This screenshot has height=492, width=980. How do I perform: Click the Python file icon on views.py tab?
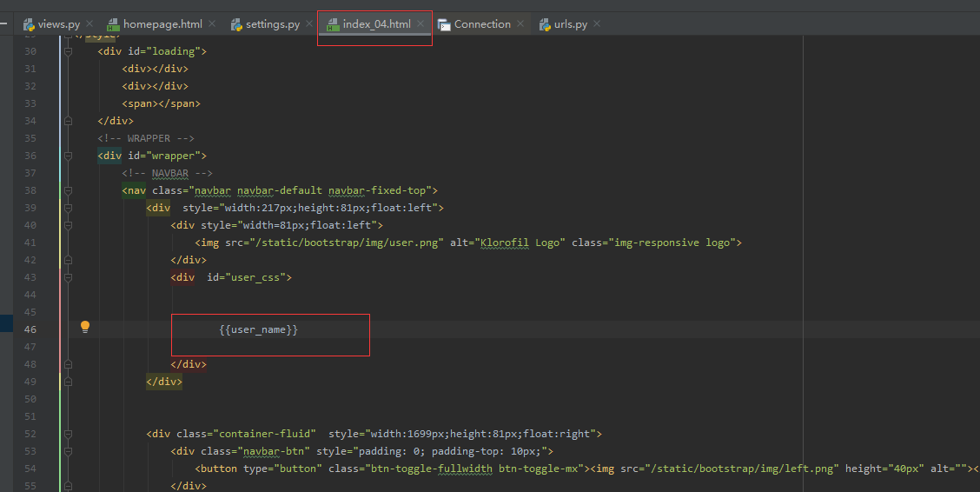[x=28, y=24]
